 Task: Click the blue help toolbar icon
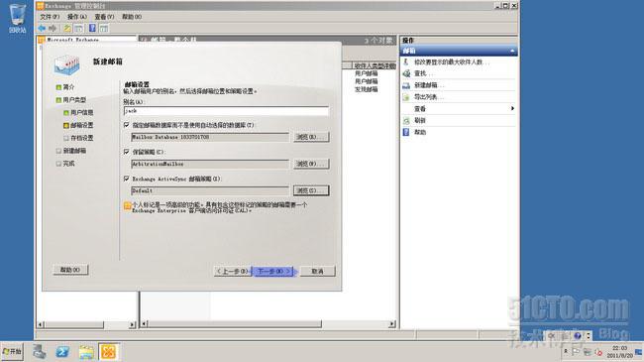coord(92,28)
